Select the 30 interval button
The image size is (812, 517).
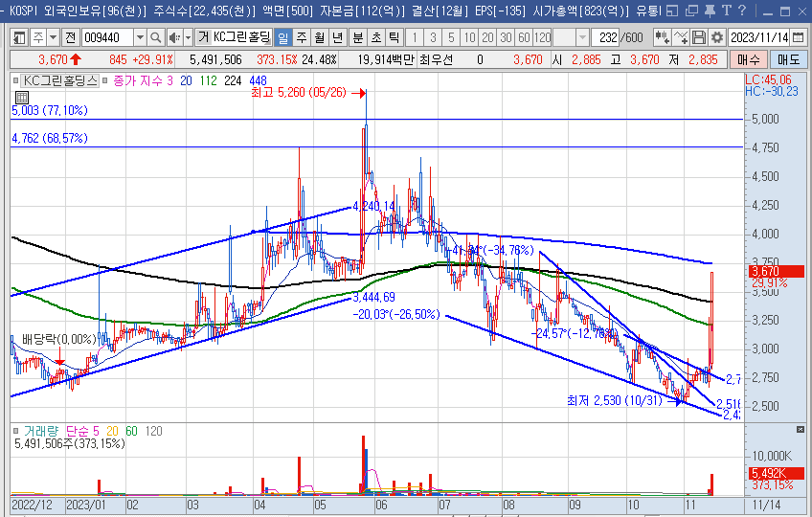tap(506, 37)
